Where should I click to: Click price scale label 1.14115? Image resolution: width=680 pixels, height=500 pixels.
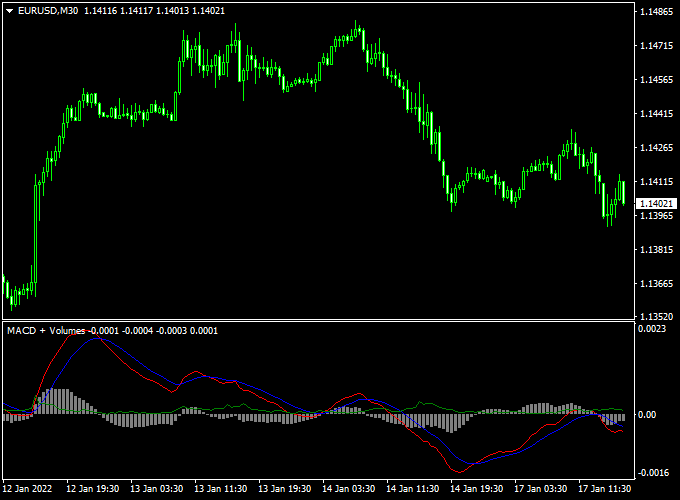click(x=657, y=182)
